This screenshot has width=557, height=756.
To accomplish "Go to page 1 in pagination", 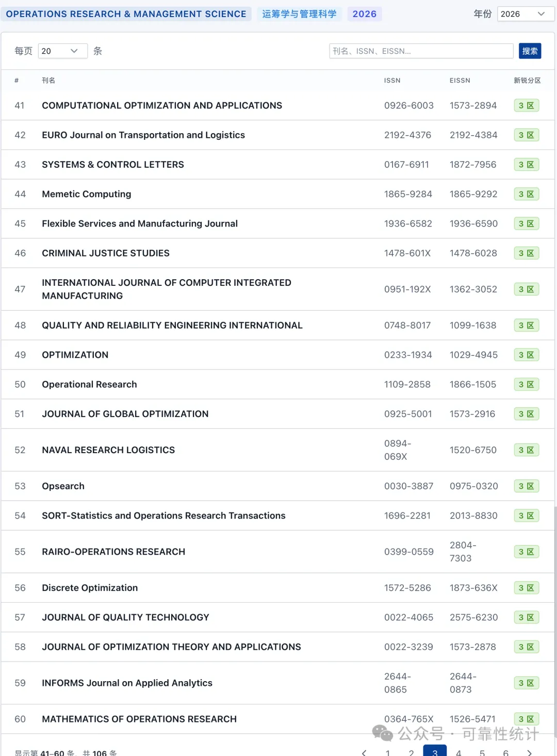I will (388, 752).
